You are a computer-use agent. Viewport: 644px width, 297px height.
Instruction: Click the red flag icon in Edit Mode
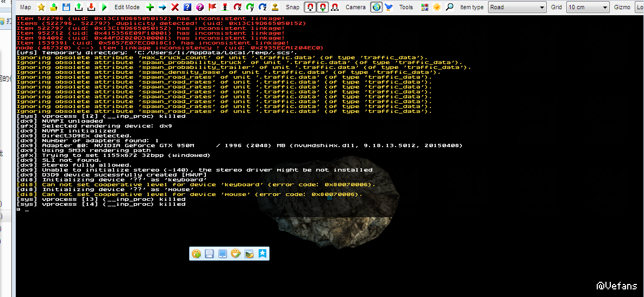[x=212, y=7]
